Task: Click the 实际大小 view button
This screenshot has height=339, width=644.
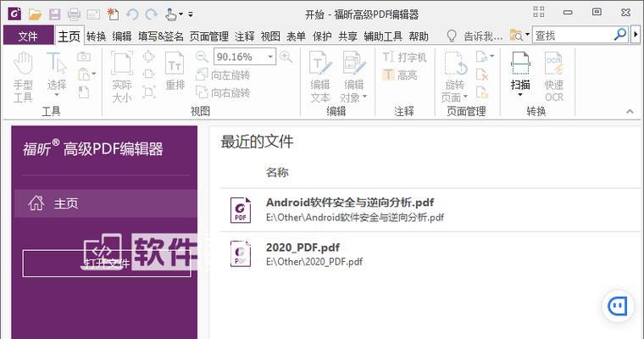Action: 122,76
